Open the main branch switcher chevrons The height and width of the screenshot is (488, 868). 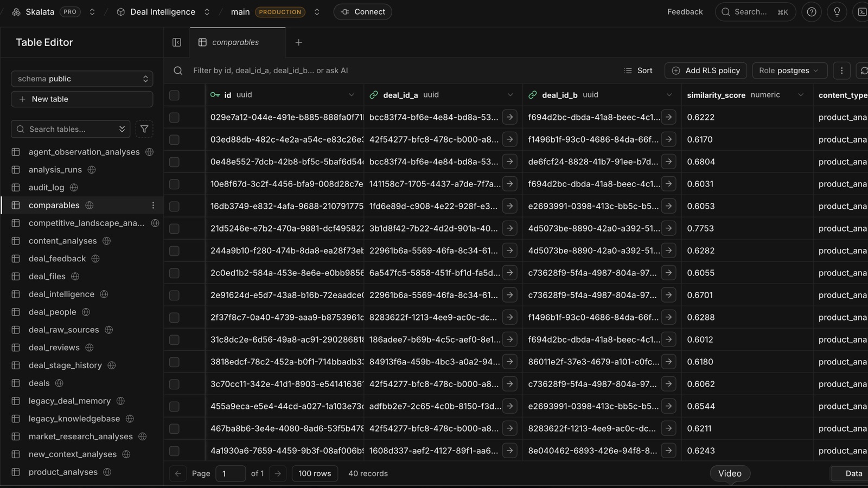click(x=317, y=12)
